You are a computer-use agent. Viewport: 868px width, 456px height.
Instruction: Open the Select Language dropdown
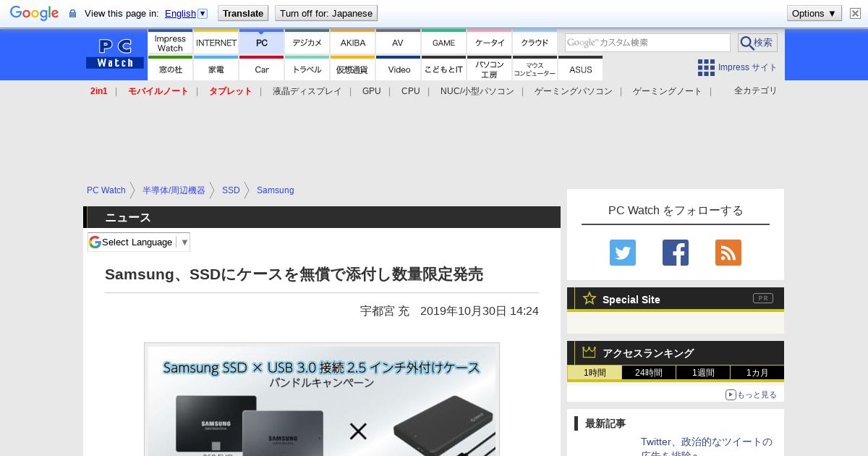click(139, 242)
